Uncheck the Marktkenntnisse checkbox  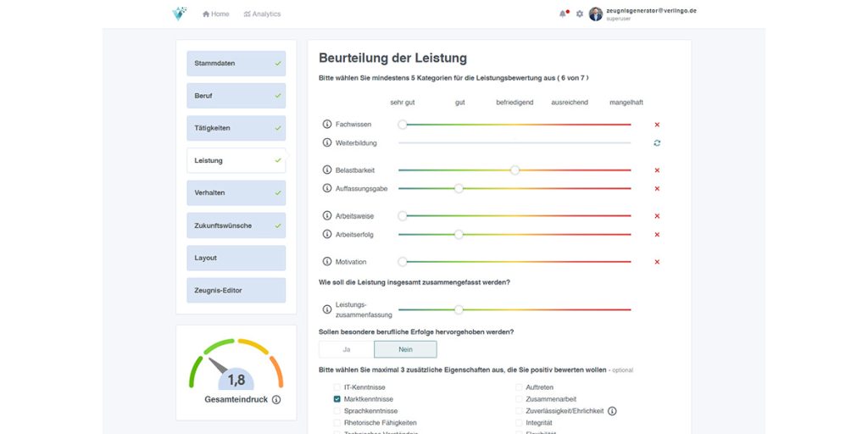click(x=337, y=399)
